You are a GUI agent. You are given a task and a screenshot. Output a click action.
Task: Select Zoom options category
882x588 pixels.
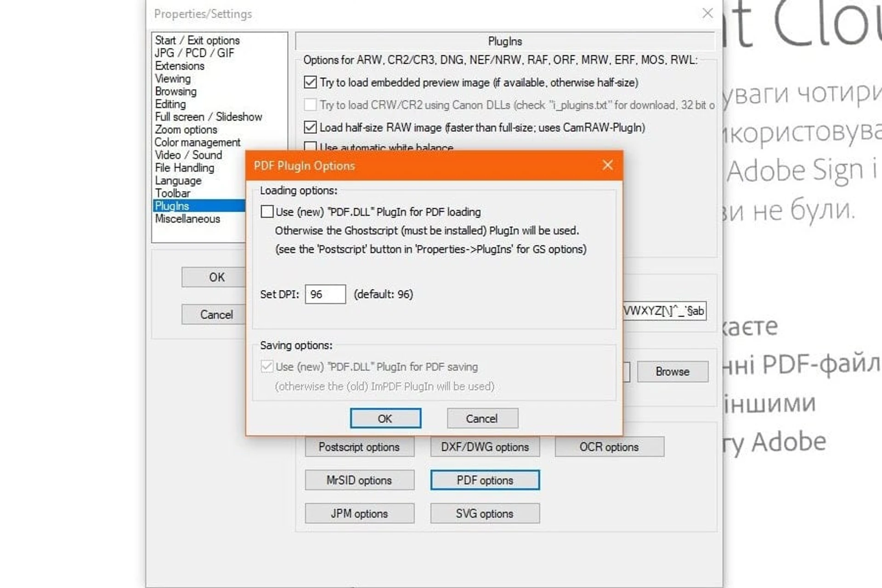(x=186, y=130)
